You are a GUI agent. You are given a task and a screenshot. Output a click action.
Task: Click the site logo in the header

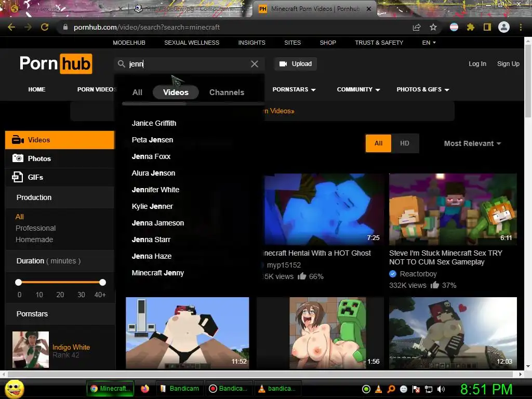[56, 63]
